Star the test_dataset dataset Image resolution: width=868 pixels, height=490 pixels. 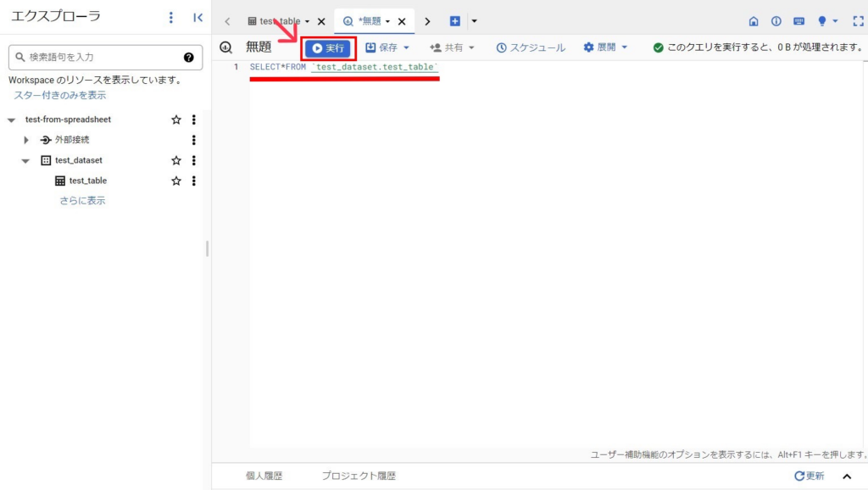[176, 160]
